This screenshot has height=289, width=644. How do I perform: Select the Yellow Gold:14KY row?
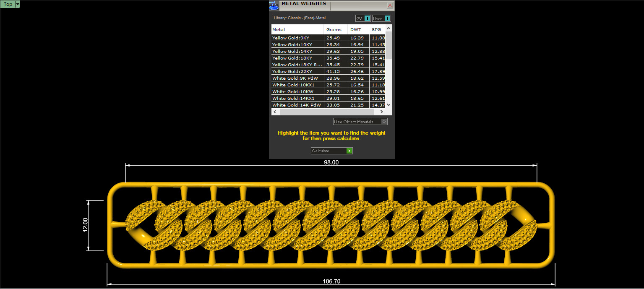tap(328, 51)
